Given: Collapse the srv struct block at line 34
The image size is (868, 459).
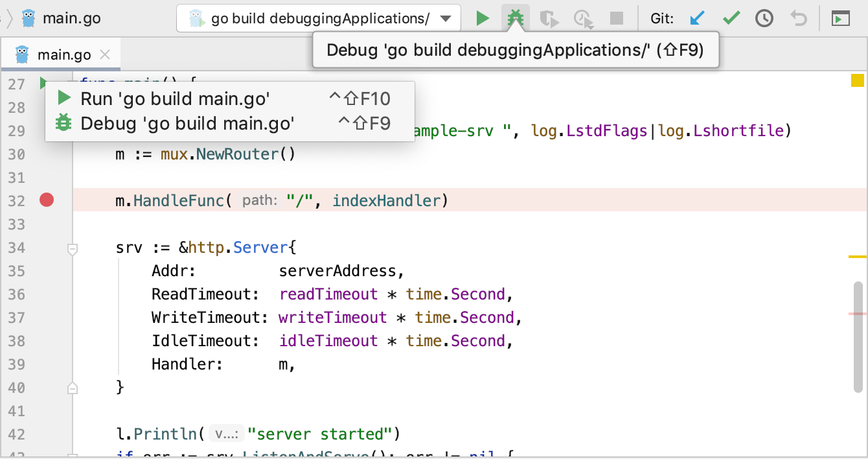Looking at the screenshot, I should 73,248.
